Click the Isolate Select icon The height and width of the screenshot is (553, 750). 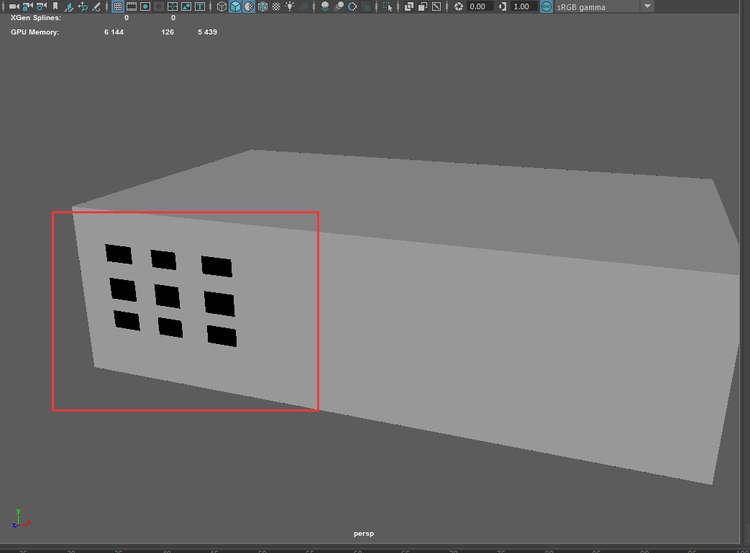[387, 7]
